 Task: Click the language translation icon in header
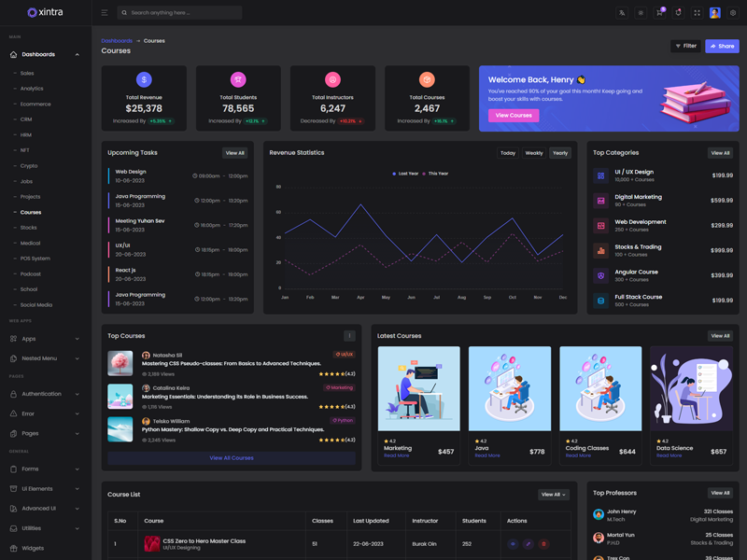(x=622, y=13)
